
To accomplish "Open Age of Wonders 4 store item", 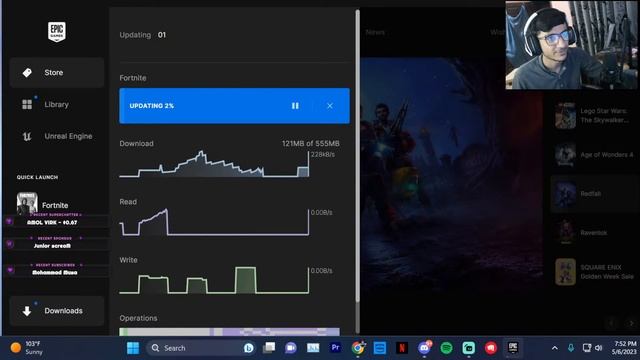I will tap(593, 155).
